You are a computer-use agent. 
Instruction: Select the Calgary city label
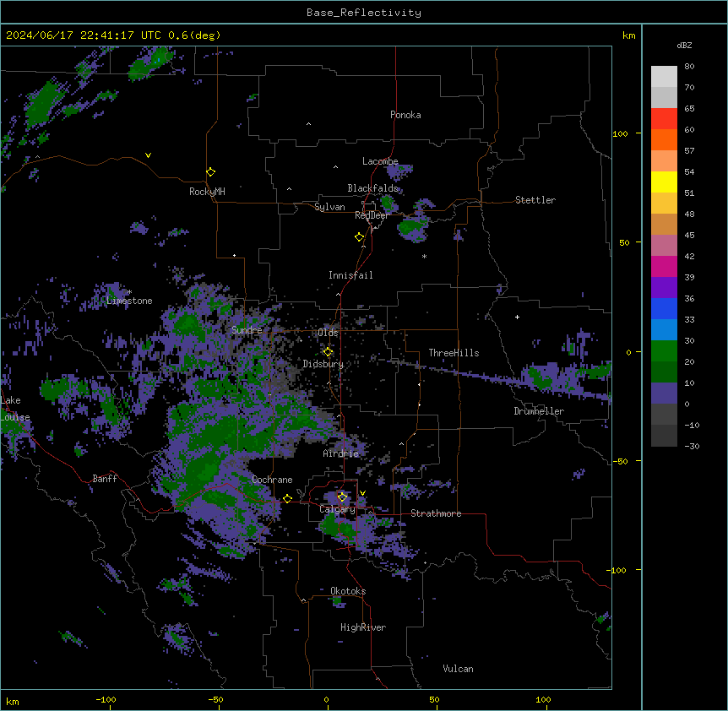(337, 509)
